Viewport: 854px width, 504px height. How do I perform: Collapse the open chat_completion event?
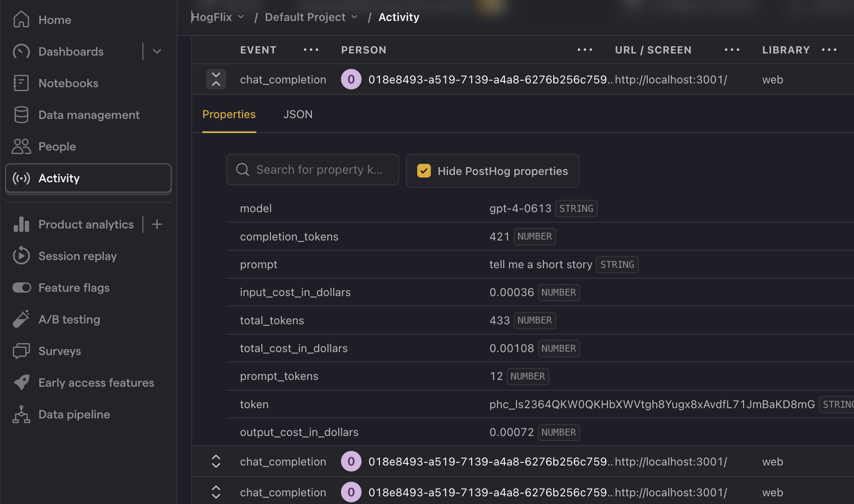pyautogui.click(x=216, y=79)
